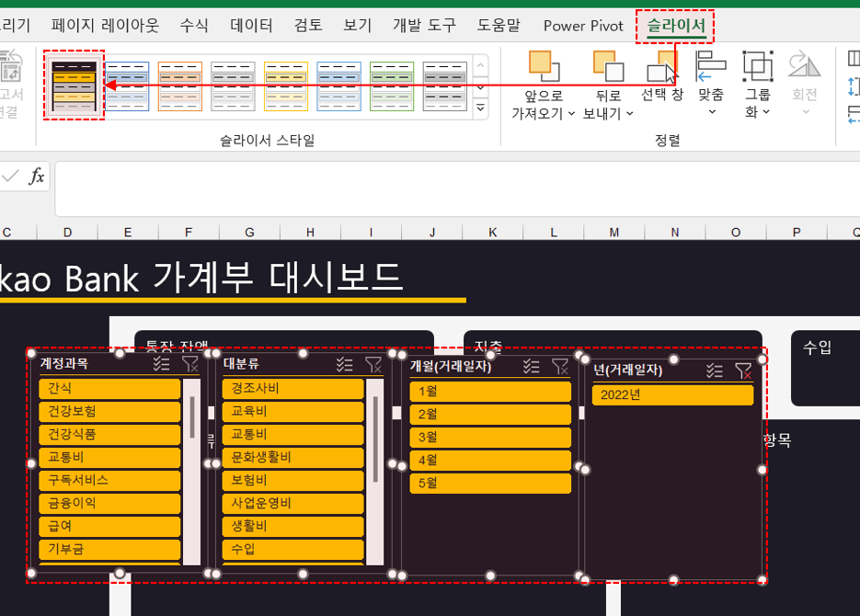Open the Align (맞춤) menu
Viewport: 860px width, 616px height.
pos(711,82)
